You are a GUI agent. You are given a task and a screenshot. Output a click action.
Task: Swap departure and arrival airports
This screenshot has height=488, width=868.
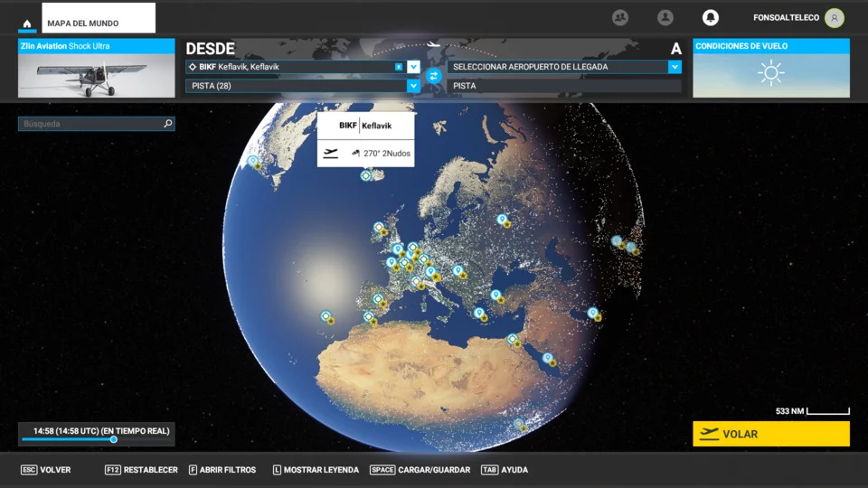433,76
